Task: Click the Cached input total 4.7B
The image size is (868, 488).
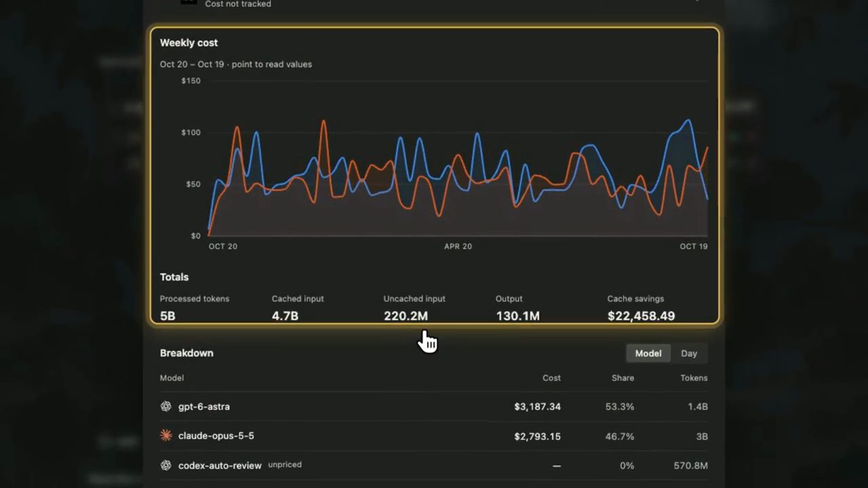Action: [285, 316]
